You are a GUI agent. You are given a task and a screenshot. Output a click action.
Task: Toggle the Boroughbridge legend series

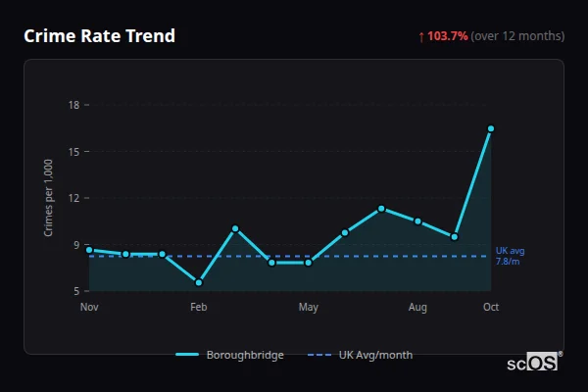229,355
